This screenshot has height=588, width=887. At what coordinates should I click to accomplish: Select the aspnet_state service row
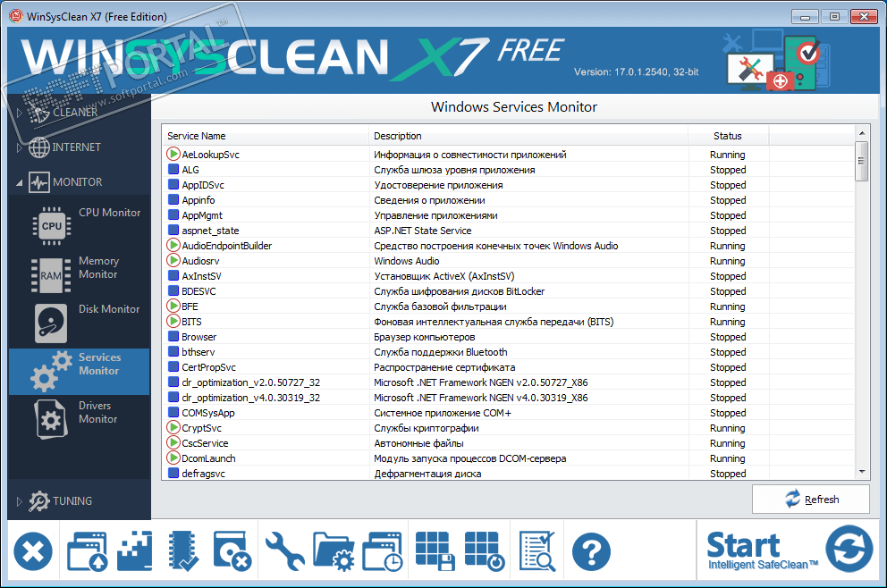[x=507, y=231]
